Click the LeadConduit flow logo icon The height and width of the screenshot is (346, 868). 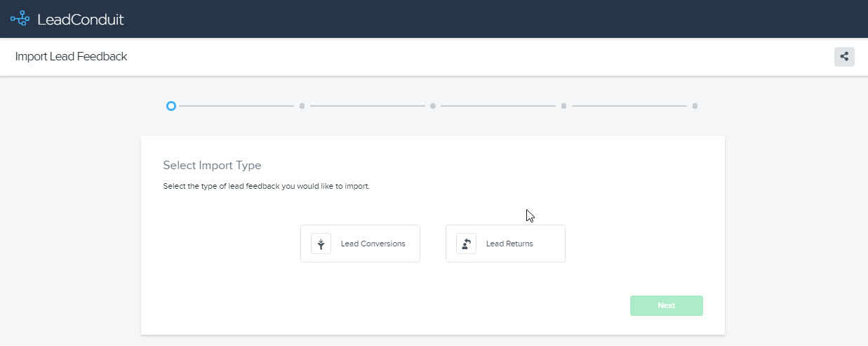click(20, 19)
